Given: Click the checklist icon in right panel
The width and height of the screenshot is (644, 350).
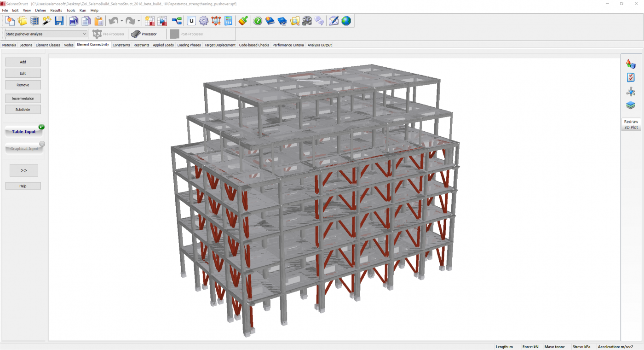Looking at the screenshot, I should tap(631, 77).
